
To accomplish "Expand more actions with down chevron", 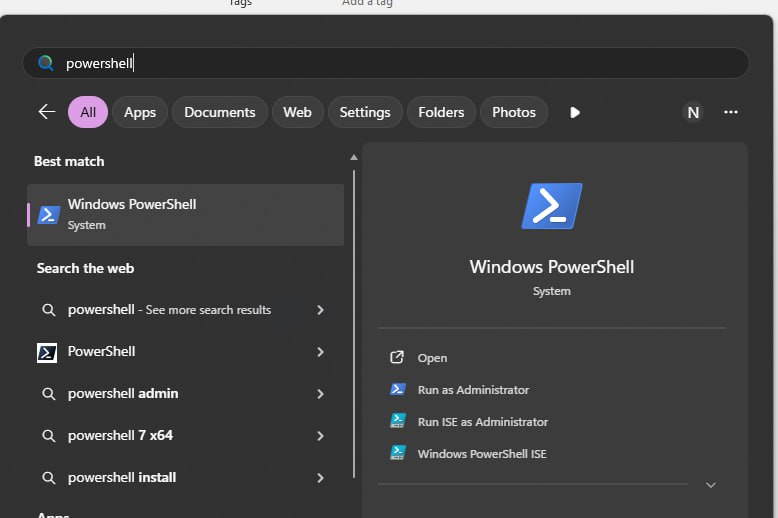I will pos(711,485).
